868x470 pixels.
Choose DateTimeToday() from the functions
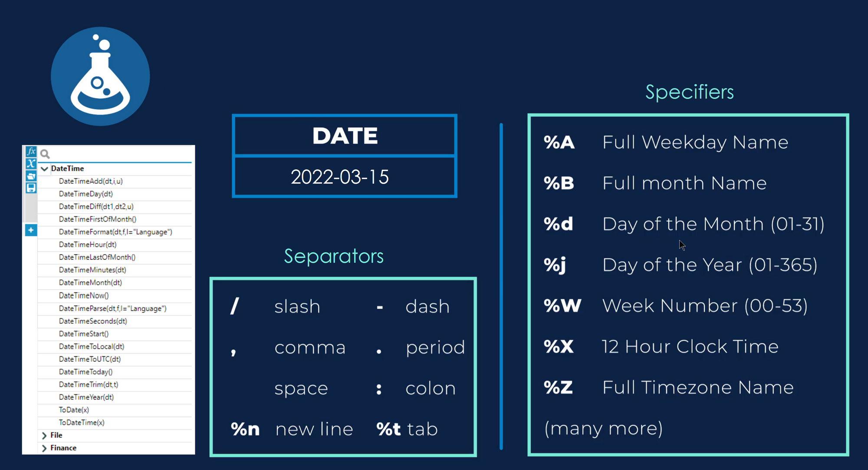pos(85,372)
